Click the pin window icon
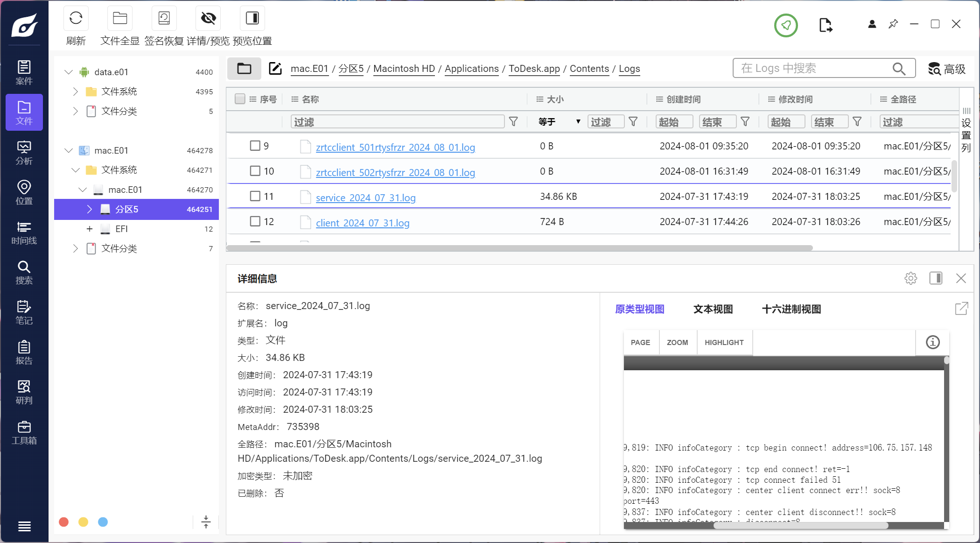 pyautogui.click(x=893, y=24)
